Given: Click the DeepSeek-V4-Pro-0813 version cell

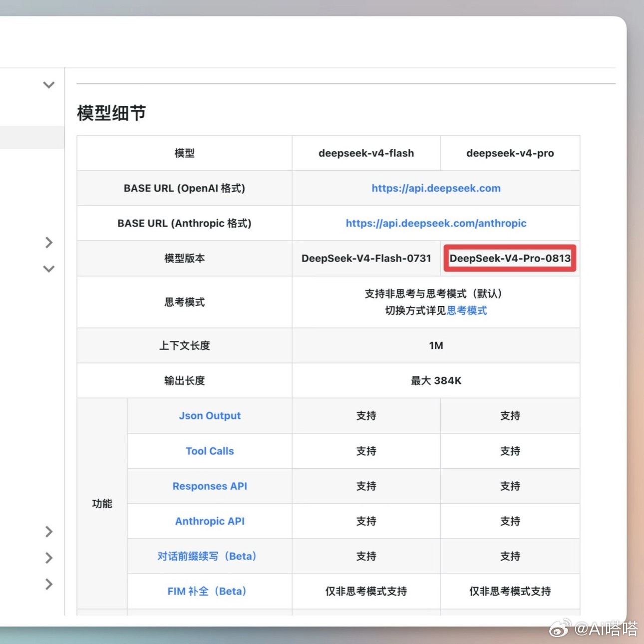Looking at the screenshot, I should point(510,259).
